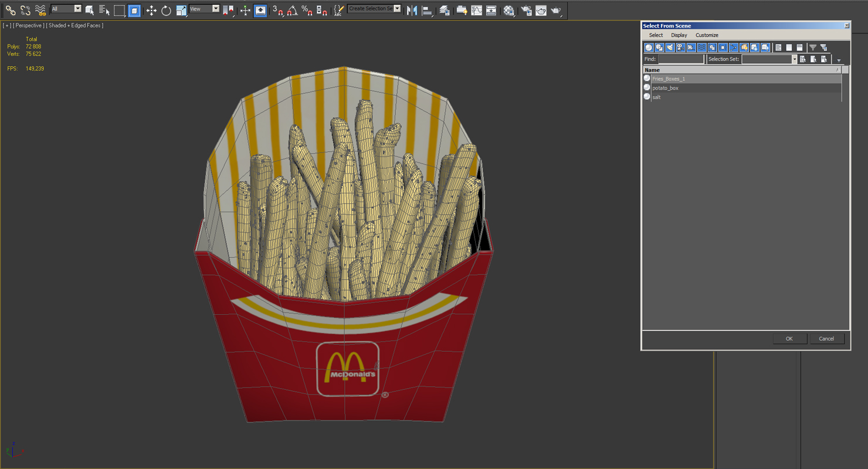The image size is (868, 469).
Task: Open the Perspective viewport label menu
Action: click(x=28, y=25)
